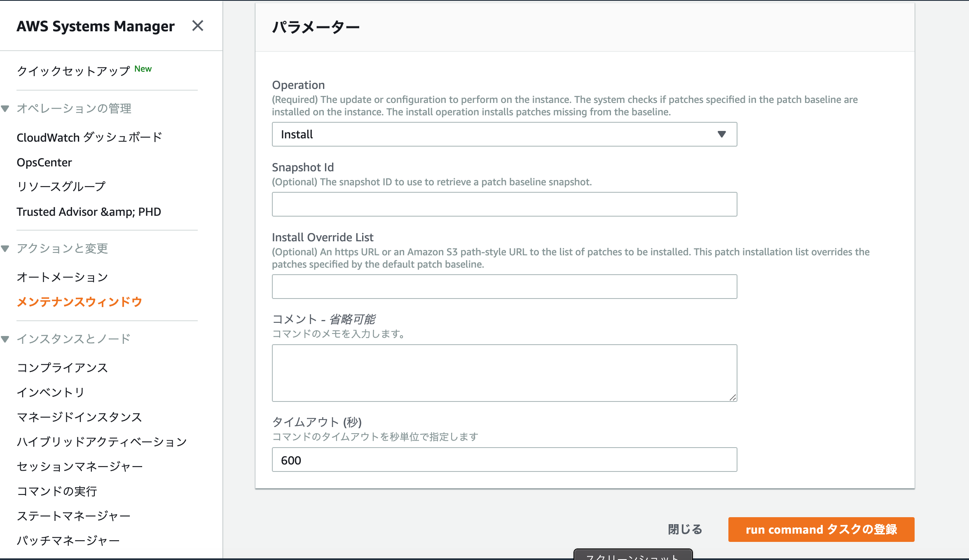Collapse the インスタンスとノード section
The height and width of the screenshot is (560, 969).
point(5,339)
